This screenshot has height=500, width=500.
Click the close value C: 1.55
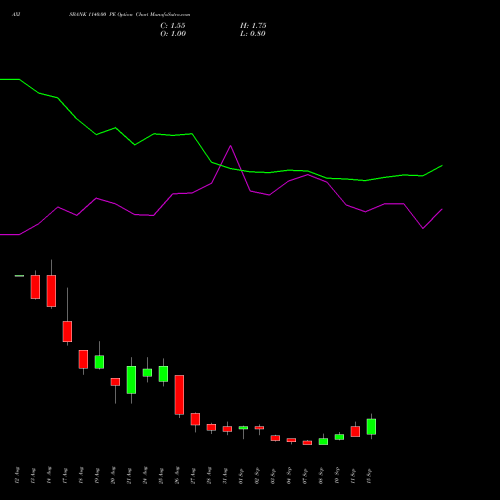pyautogui.click(x=173, y=26)
